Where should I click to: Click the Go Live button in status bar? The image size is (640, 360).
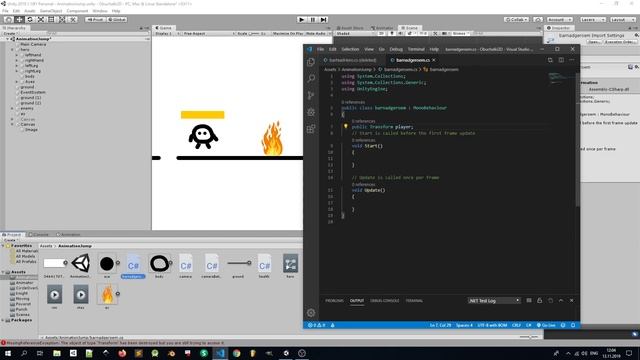click(546, 325)
